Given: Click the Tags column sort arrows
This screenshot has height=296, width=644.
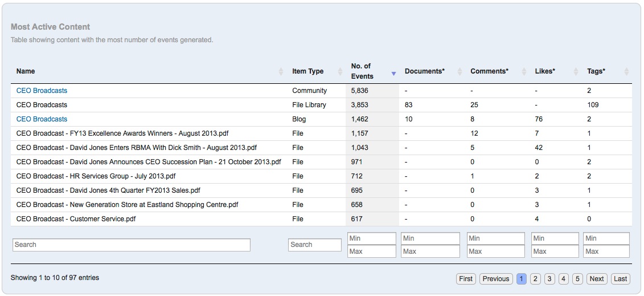Looking at the screenshot, I should pos(626,71).
